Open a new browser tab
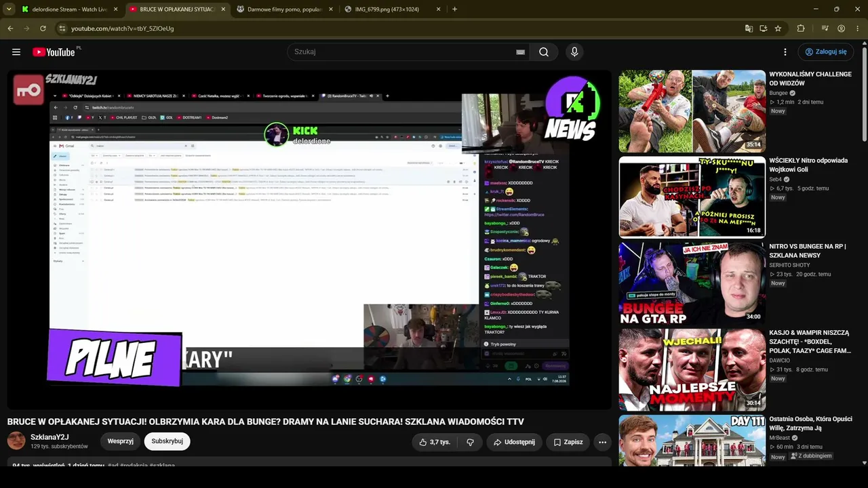Screen dimensions: 868x488 click(x=454, y=9)
